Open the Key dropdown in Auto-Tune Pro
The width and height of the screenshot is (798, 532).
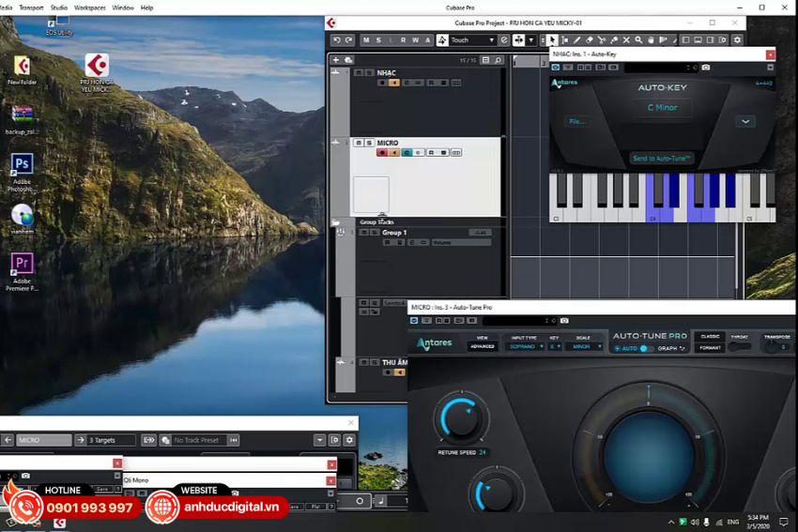554,346
